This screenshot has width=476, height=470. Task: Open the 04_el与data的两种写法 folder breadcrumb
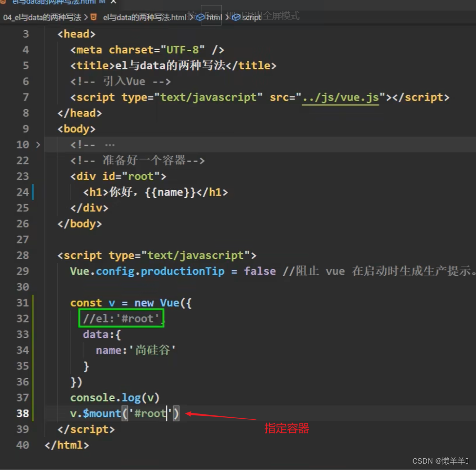point(42,17)
